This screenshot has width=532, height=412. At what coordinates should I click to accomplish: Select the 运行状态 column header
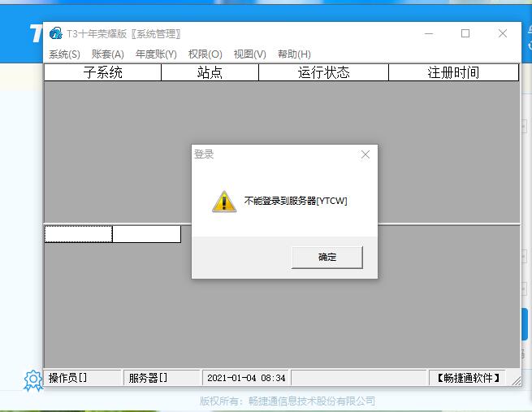tap(324, 72)
